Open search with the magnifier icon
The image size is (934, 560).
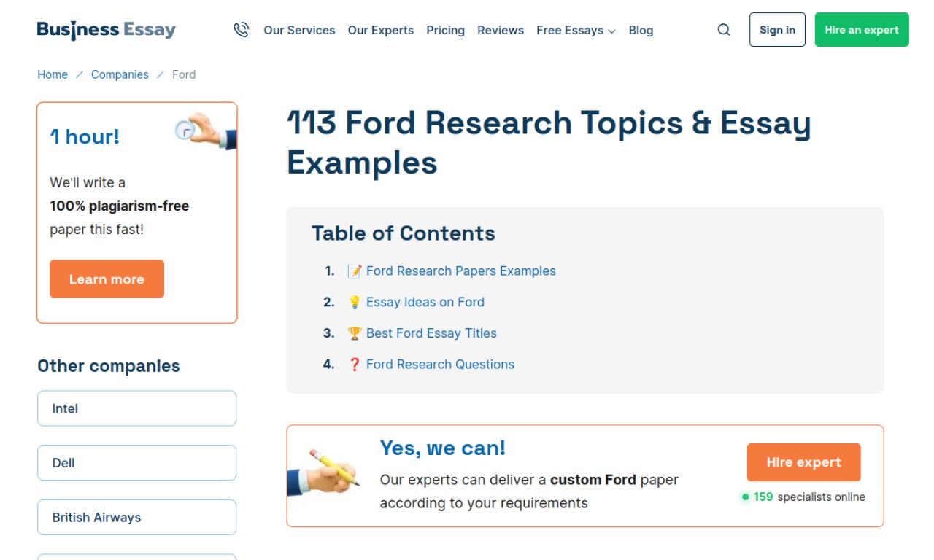pos(723,30)
